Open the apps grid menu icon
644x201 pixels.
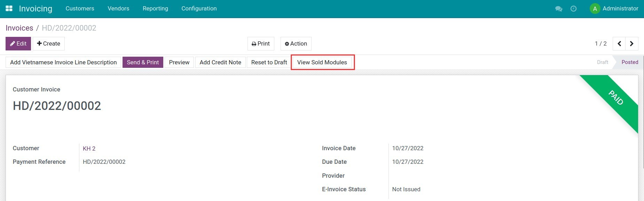[x=9, y=8]
